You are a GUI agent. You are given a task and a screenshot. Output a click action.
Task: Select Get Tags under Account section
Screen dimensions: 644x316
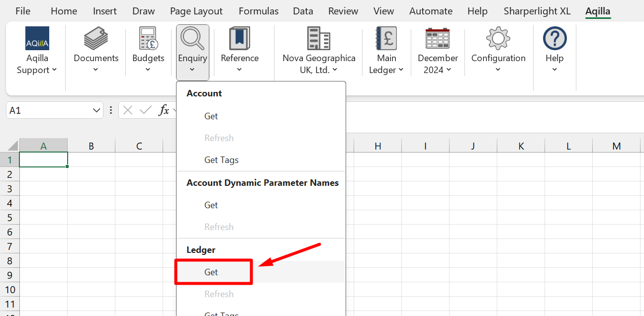221,160
